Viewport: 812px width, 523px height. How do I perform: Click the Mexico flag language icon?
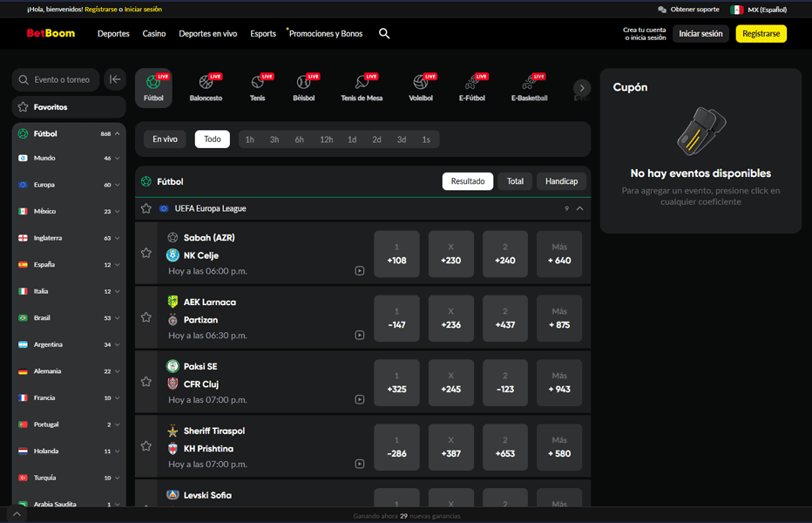coord(736,10)
